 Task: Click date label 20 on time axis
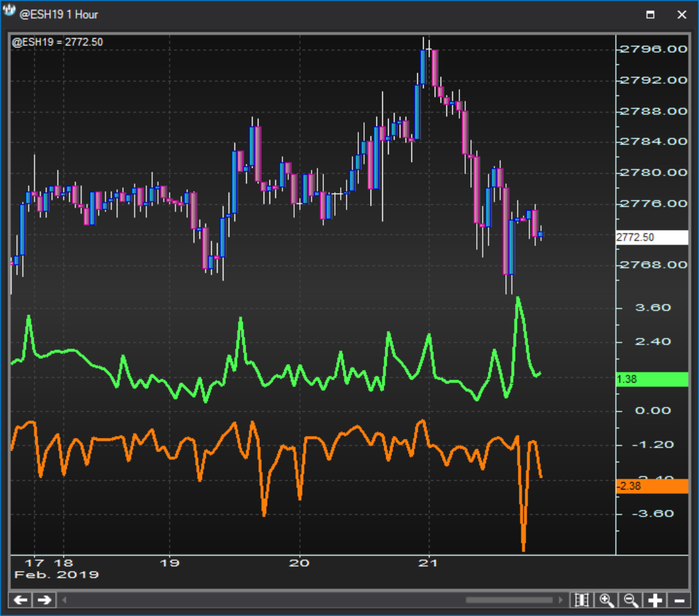[299, 563]
